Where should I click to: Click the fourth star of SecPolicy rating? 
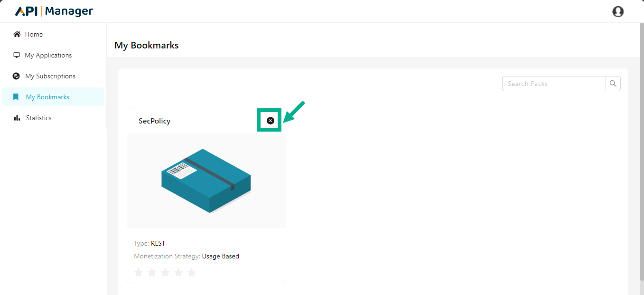coord(178,272)
